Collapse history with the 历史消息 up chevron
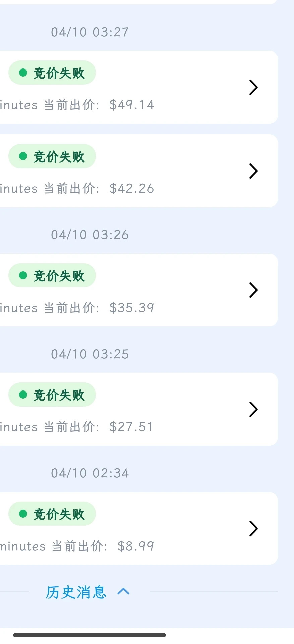This screenshot has width=294, height=644. tap(123, 591)
